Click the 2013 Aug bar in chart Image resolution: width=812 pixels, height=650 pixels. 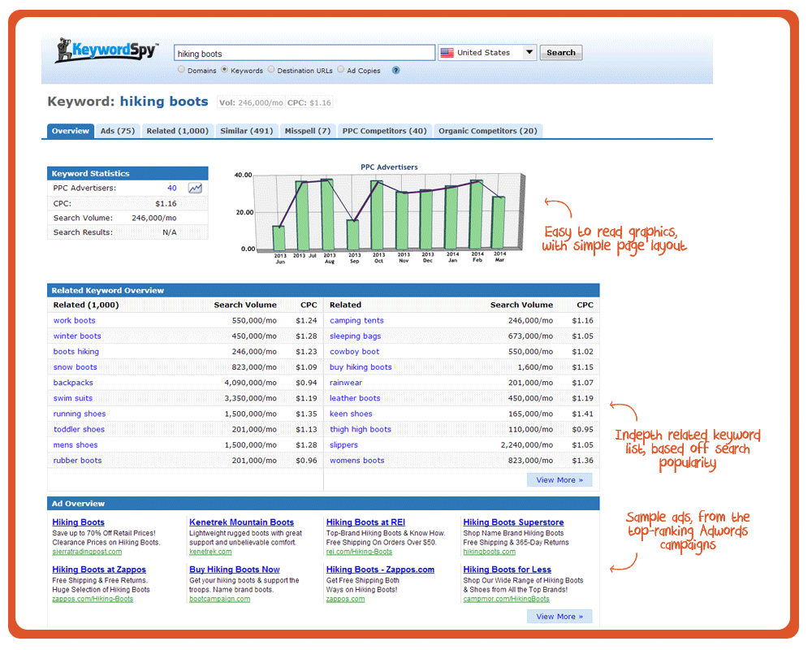point(327,214)
